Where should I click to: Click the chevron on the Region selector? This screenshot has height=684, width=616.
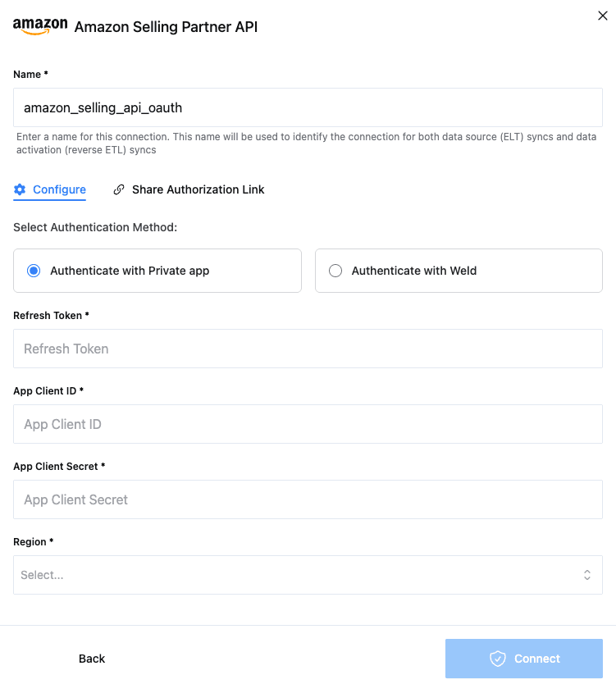click(587, 575)
